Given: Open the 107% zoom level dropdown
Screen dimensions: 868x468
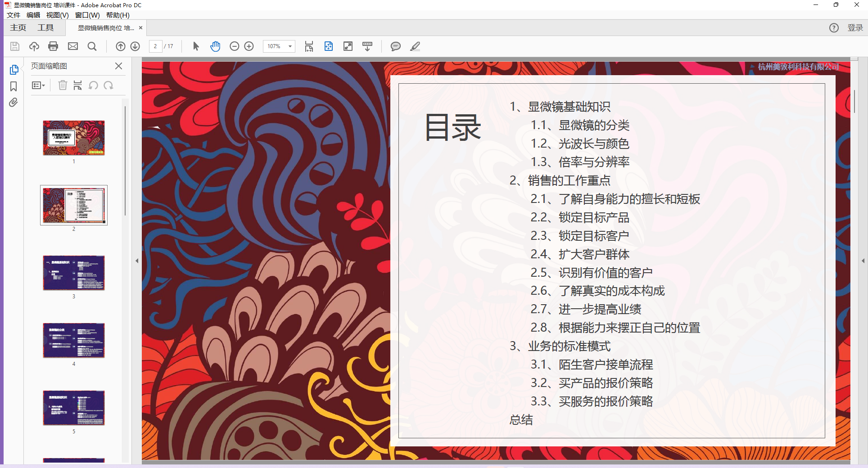Looking at the screenshot, I should click(290, 46).
